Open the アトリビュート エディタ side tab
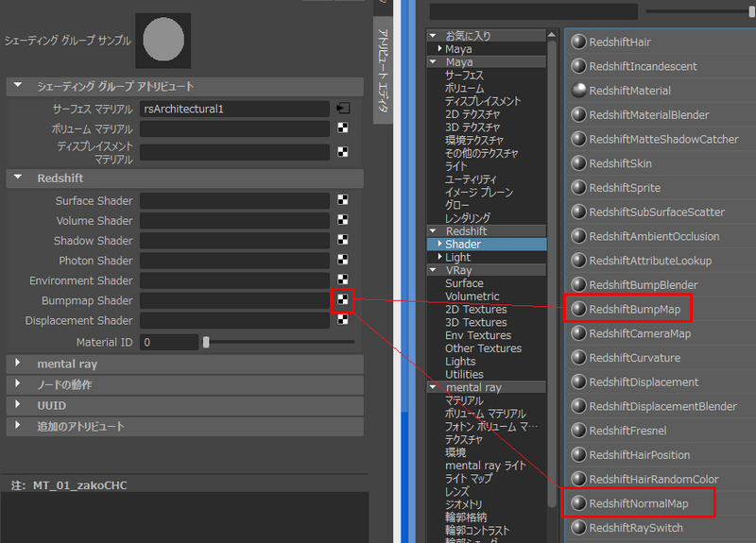 (x=383, y=70)
